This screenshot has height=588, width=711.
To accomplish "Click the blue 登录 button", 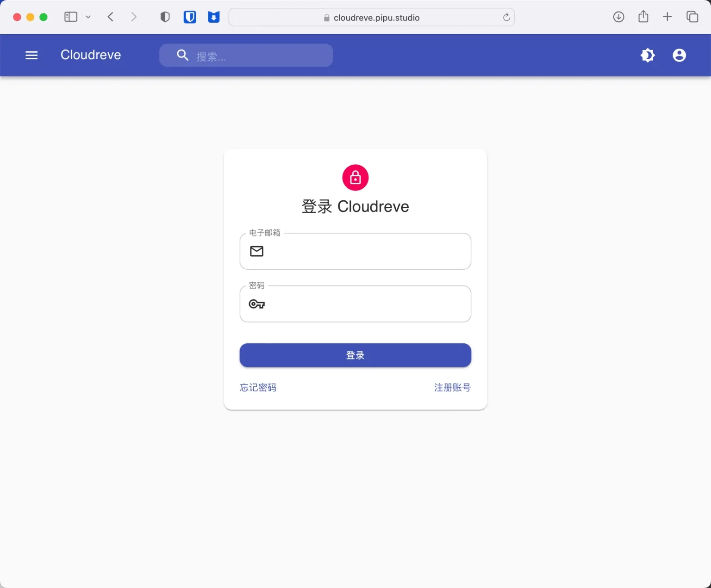I will 355,355.
